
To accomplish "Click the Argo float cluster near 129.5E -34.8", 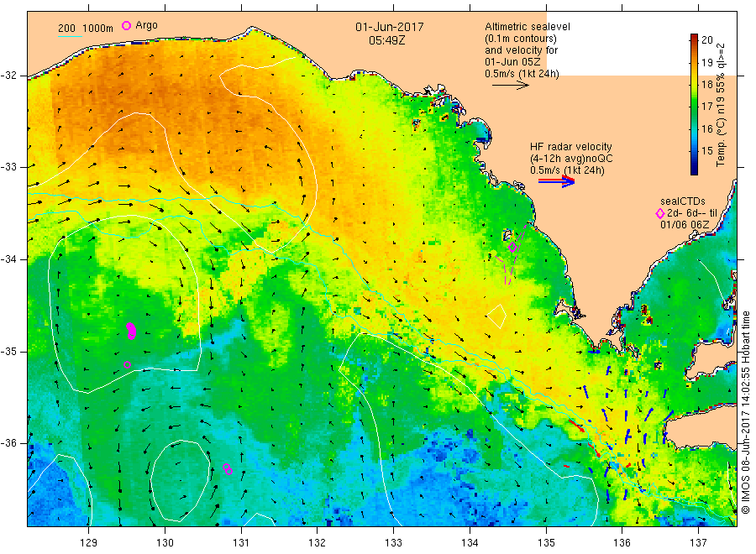I will coord(131,331).
